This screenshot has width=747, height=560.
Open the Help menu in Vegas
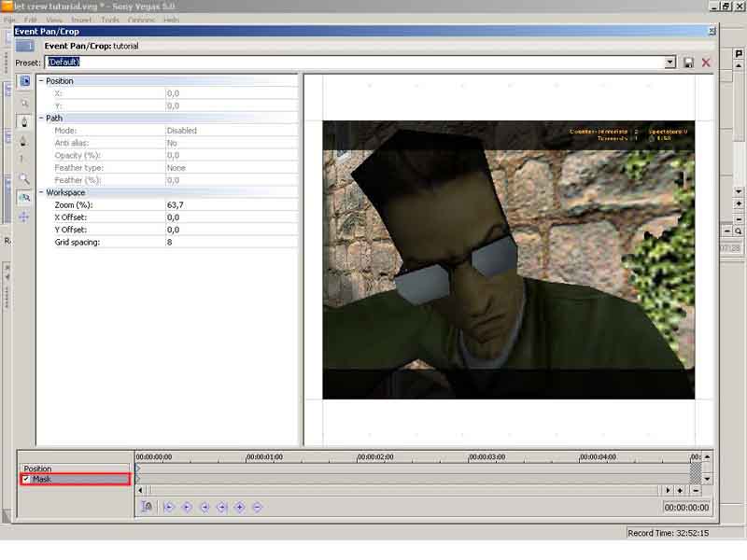172,20
